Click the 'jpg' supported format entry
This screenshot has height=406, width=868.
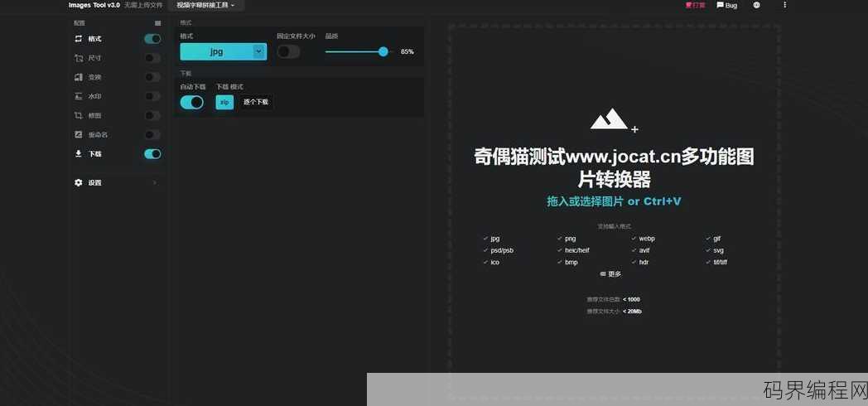pyautogui.click(x=495, y=239)
